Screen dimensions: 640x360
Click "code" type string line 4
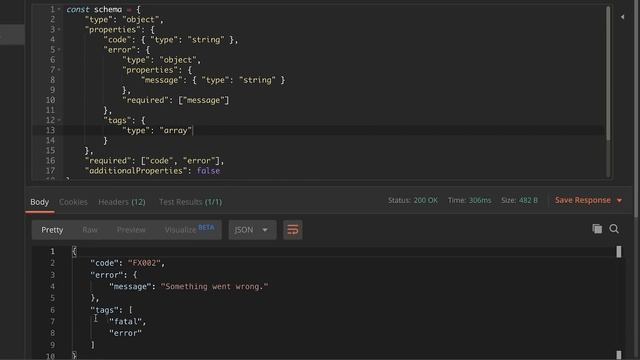point(171,40)
